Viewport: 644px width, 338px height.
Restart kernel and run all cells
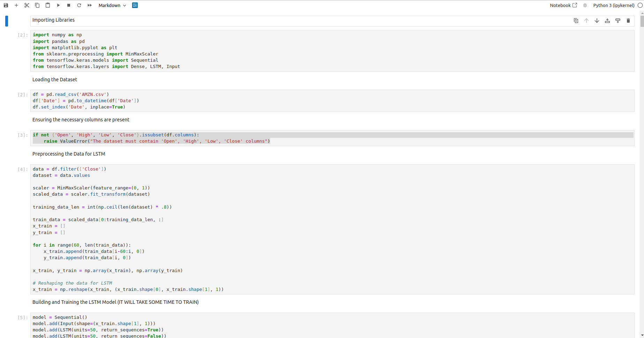tap(90, 5)
